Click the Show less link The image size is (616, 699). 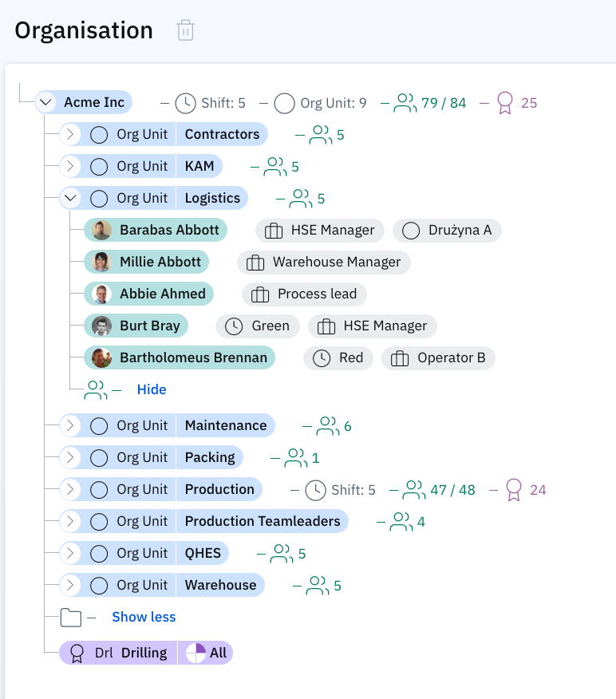[x=144, y=618]
